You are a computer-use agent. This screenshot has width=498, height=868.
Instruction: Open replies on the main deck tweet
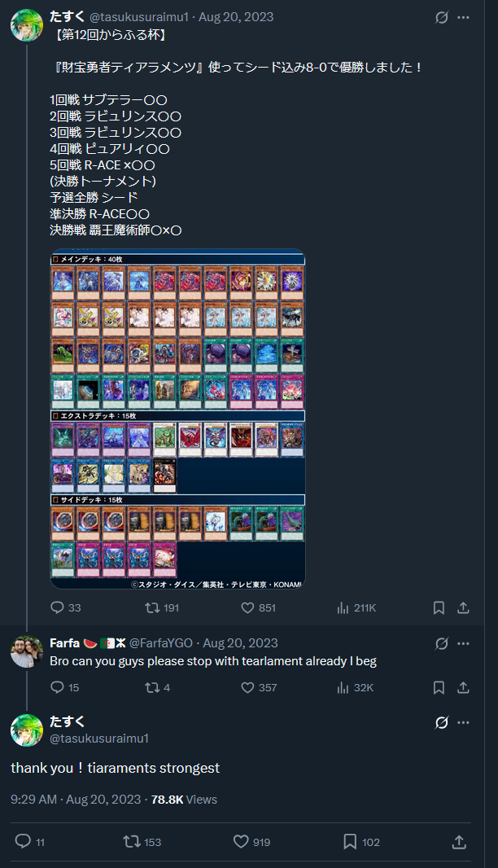66,607
